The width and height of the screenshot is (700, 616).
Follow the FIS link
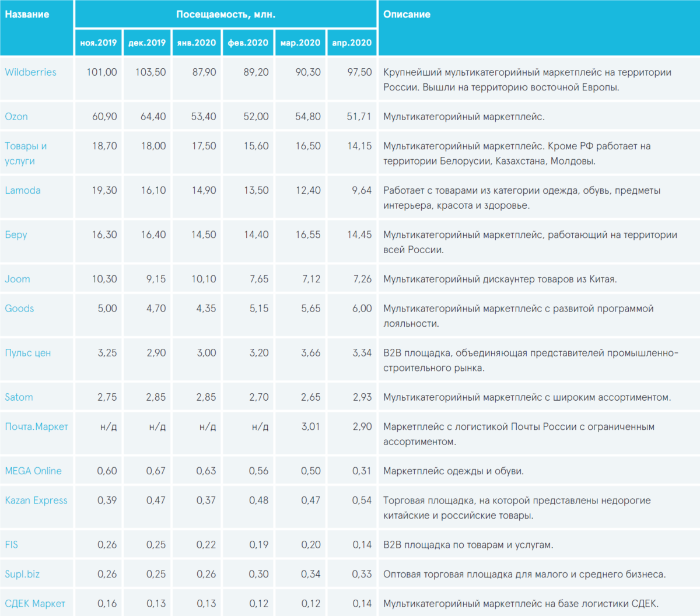tap(11, 545)
